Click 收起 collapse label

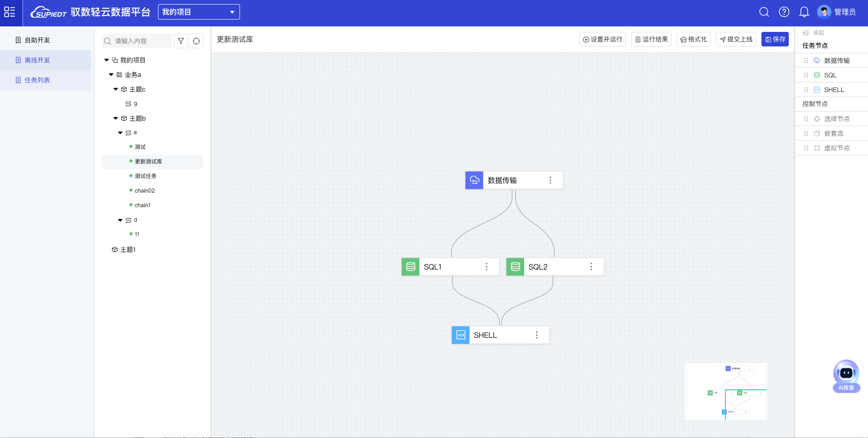pos(819,33)
